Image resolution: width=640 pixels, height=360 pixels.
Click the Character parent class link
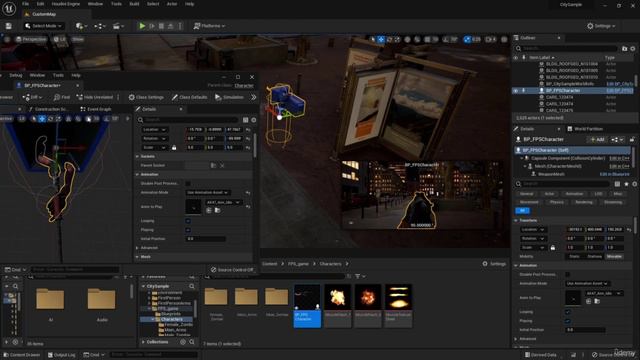click(244, 86)
